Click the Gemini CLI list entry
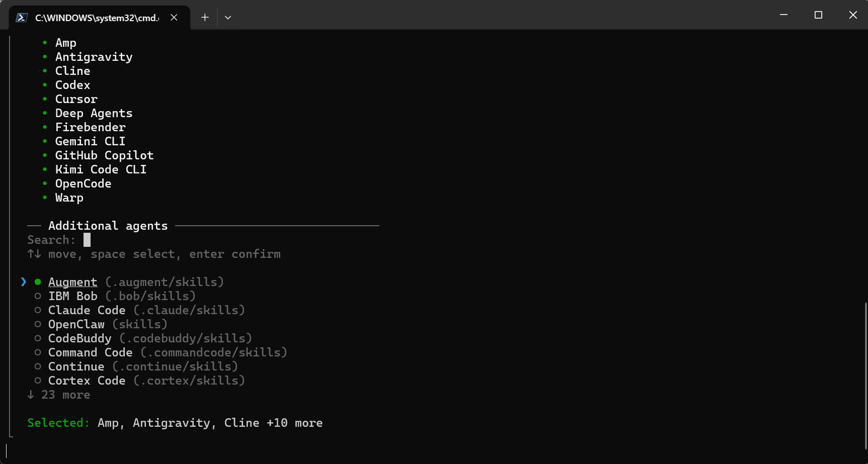868x464 pixels. pyautogui.click(x=91, y=141)
